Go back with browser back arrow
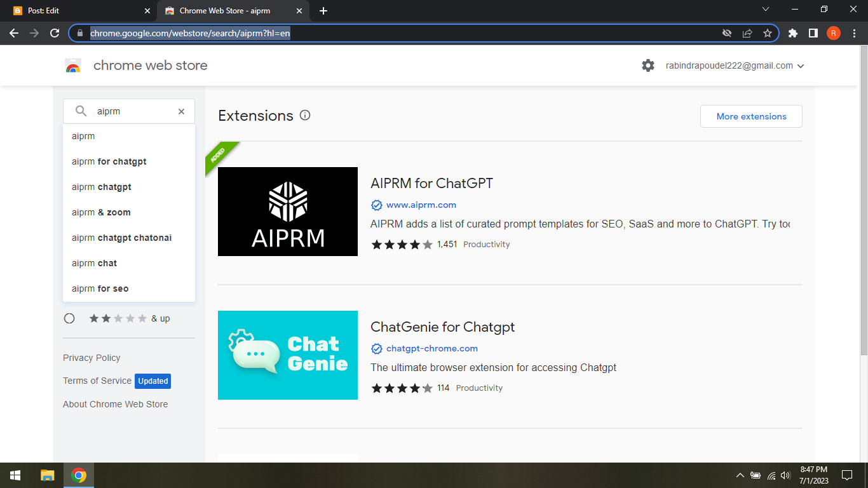The width and height of the screenshot is (868, 488). point(14,33)
